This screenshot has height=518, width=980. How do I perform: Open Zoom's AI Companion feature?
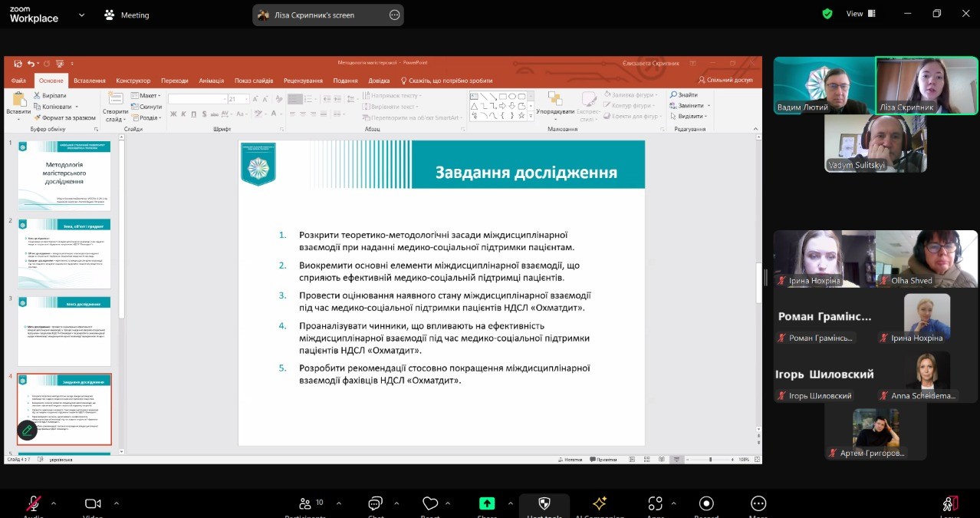pos(600,504)
